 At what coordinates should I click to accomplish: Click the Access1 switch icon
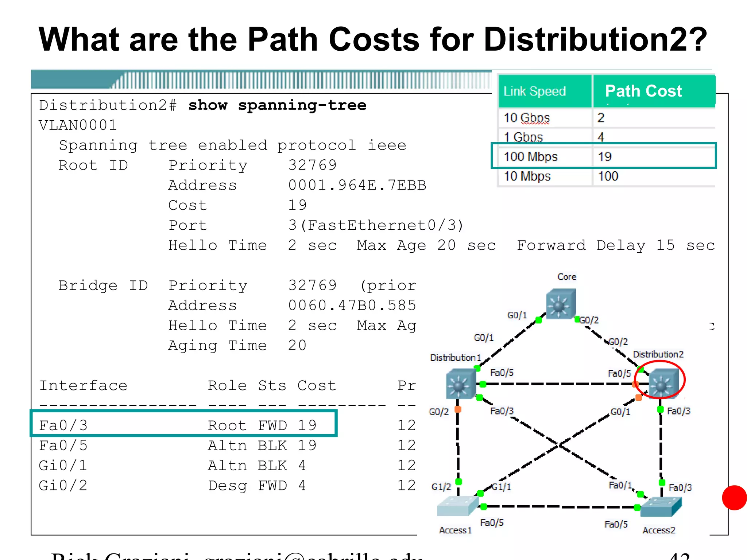(458, 506)
